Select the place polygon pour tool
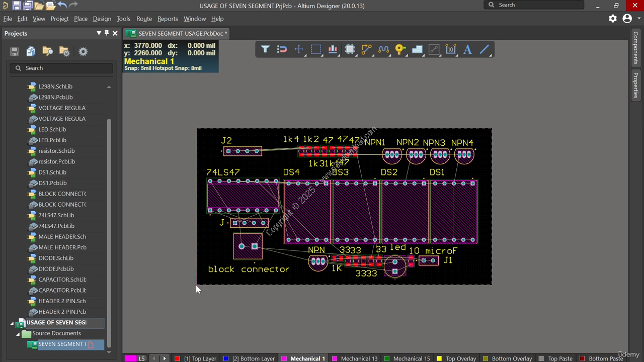This screenshot has width=644, height=362. [417, 49]
